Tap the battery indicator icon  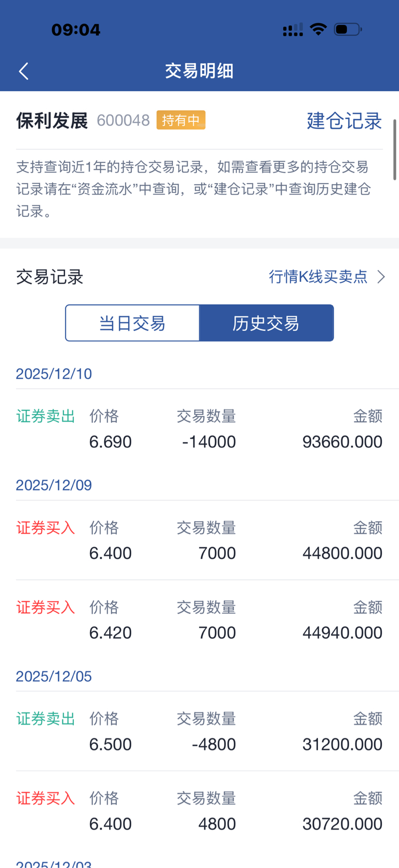tap(348, 29)
